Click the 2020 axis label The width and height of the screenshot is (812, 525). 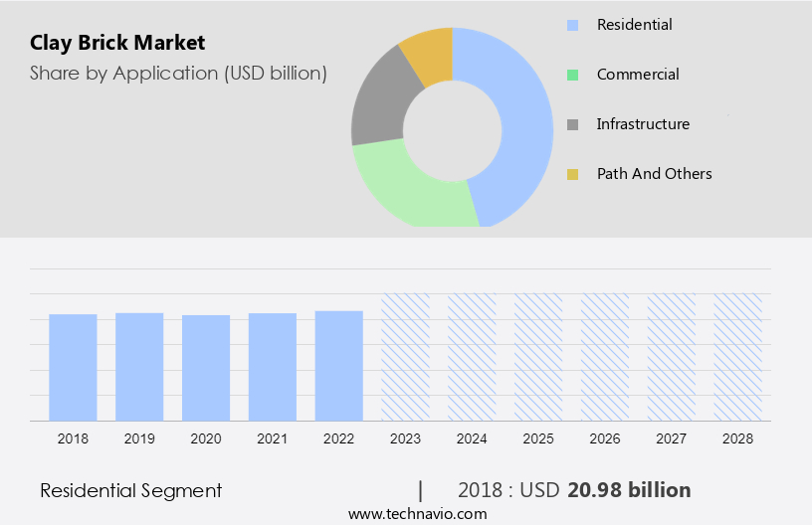[206, 438]
